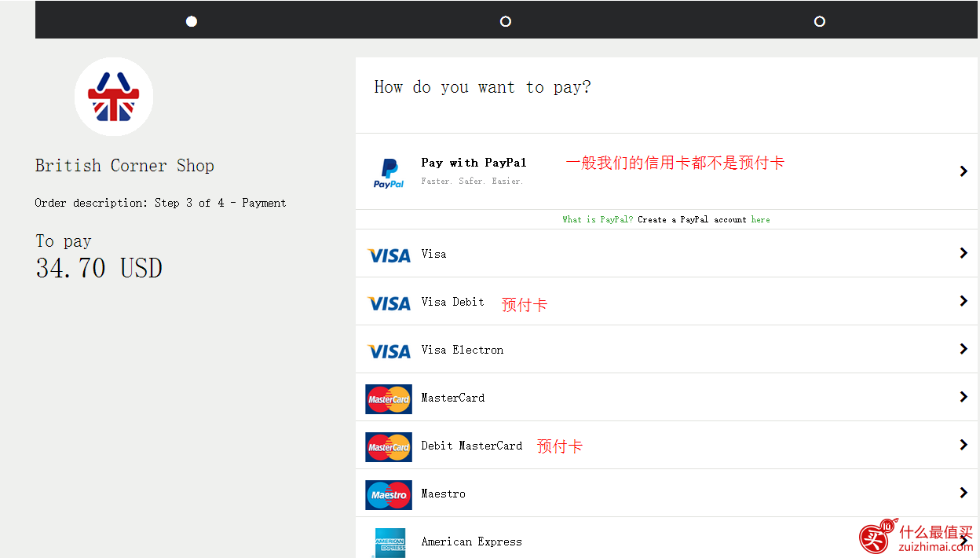Open the 'What is PayPal?' link

point(598,219)
